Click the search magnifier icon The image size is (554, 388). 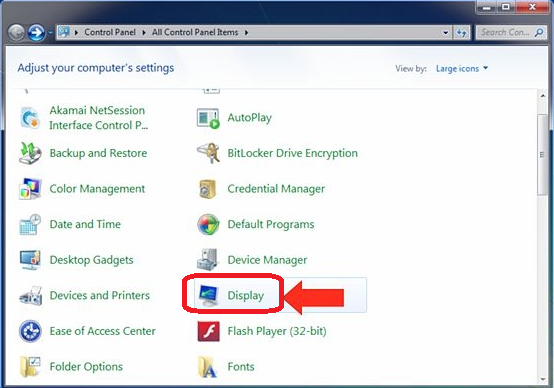pyautogui.click(x=539, y=33)
